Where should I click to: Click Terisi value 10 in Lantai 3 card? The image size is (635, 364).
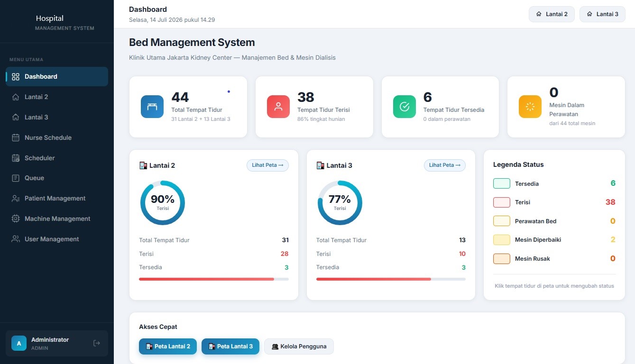coord(462,254)
